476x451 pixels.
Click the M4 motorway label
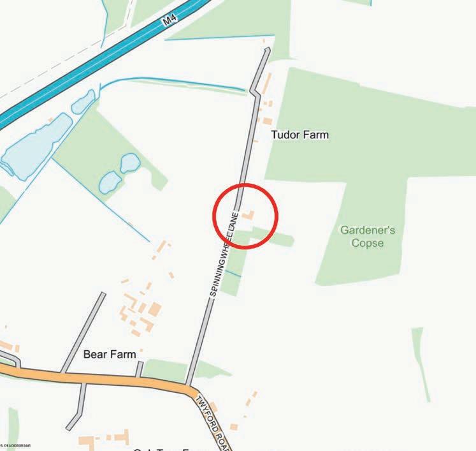coord(169,20)
